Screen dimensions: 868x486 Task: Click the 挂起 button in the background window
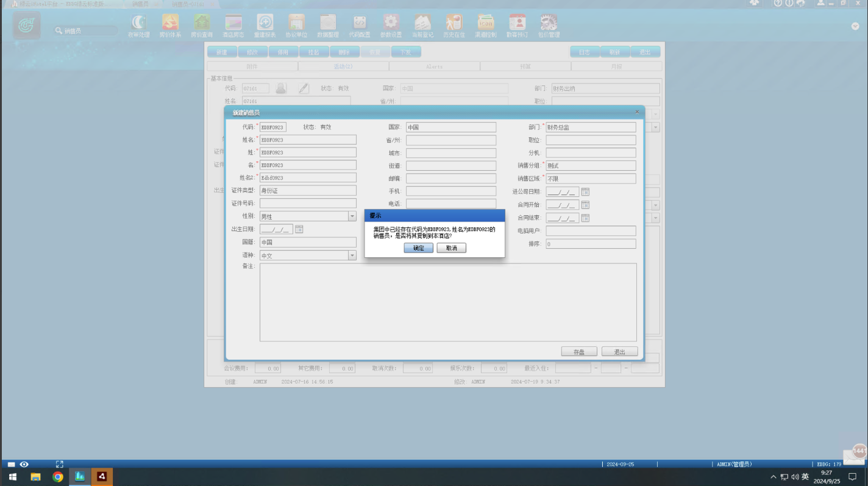pos(314,52)
